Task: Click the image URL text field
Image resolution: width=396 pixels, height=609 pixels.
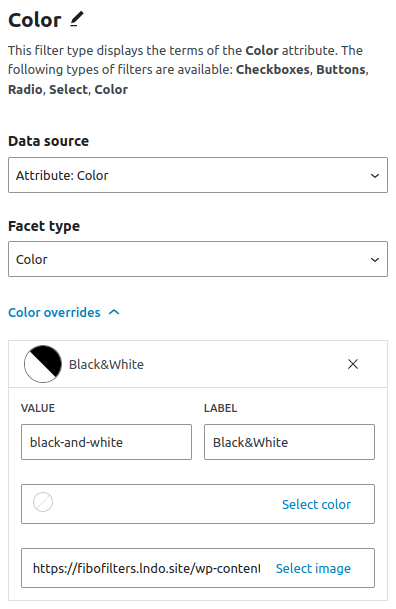Action: [146, 568]
